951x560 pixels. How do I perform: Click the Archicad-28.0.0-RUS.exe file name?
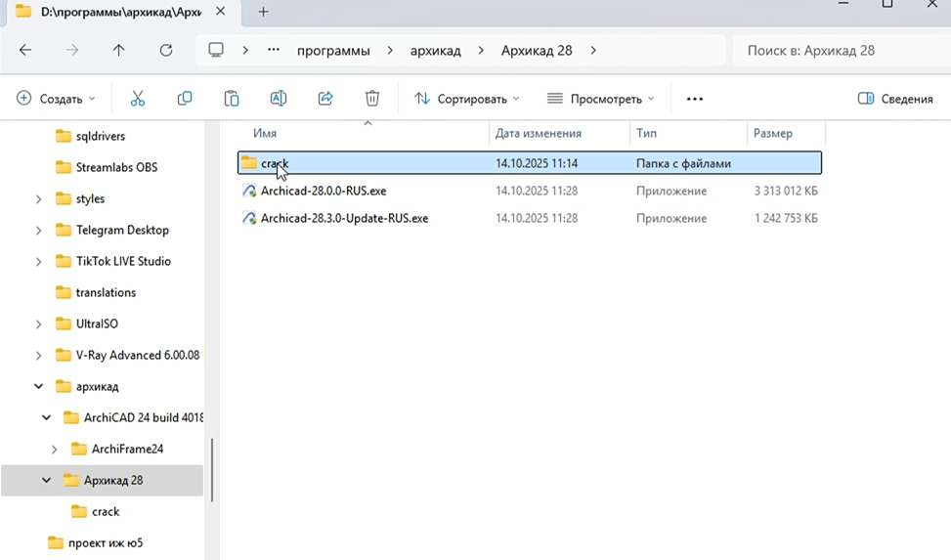click(324, 191)
